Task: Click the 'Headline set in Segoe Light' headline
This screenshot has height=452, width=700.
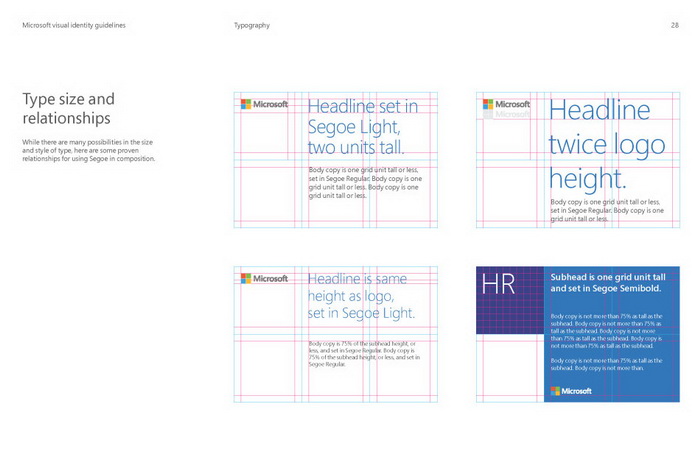Action: pyautogui.click(x=363, y=127)
